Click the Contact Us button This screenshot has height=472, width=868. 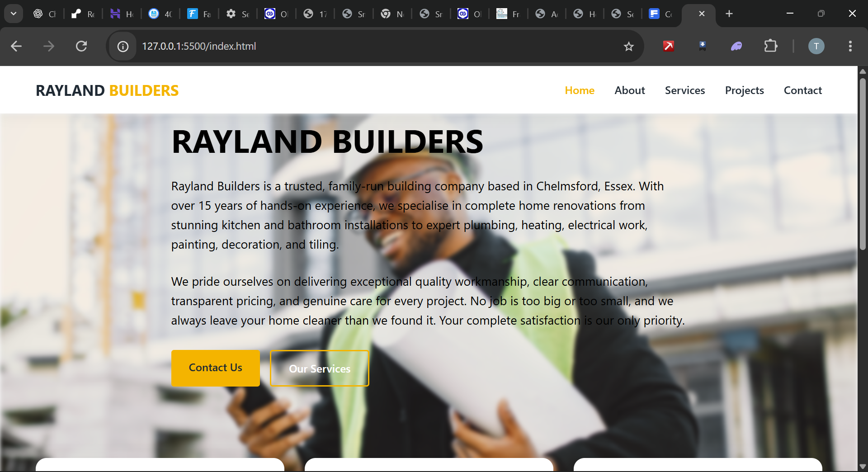(x=216, y=368)
